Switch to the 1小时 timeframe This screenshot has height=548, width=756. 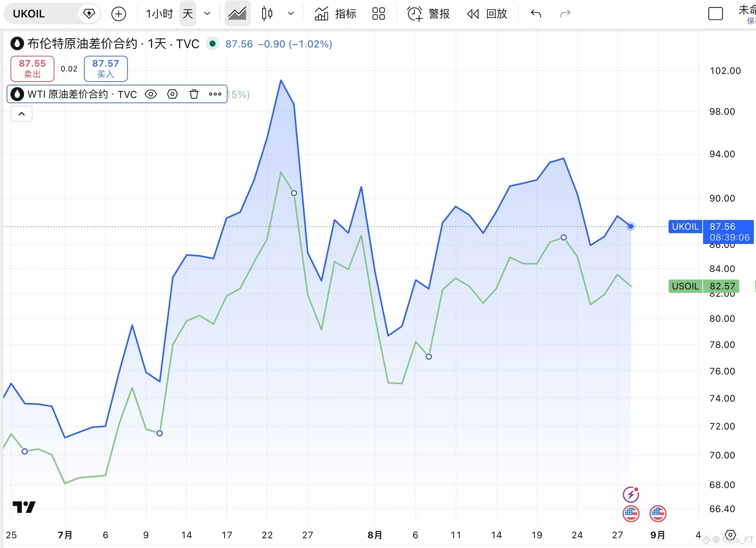159,14
